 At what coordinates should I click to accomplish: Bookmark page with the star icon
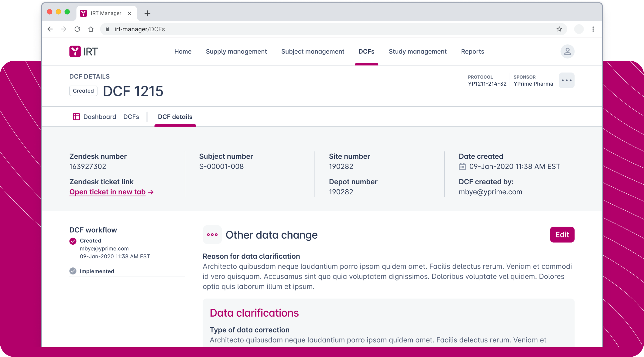[x=559, y=29]
